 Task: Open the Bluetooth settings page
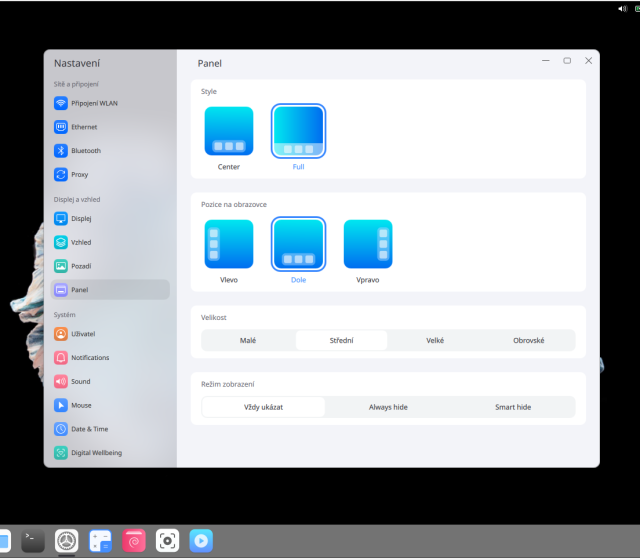coord(85,151)
